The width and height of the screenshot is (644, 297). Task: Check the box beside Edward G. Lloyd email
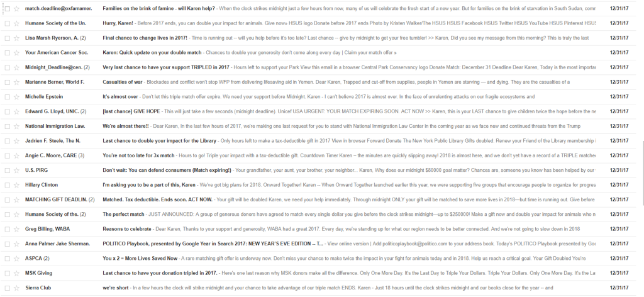click(7, 111)
